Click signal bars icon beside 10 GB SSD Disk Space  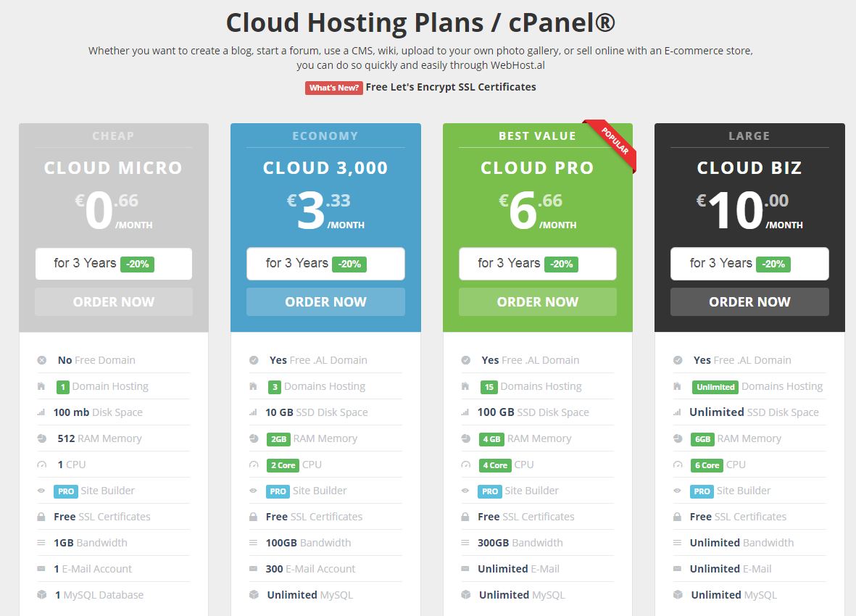253,412
